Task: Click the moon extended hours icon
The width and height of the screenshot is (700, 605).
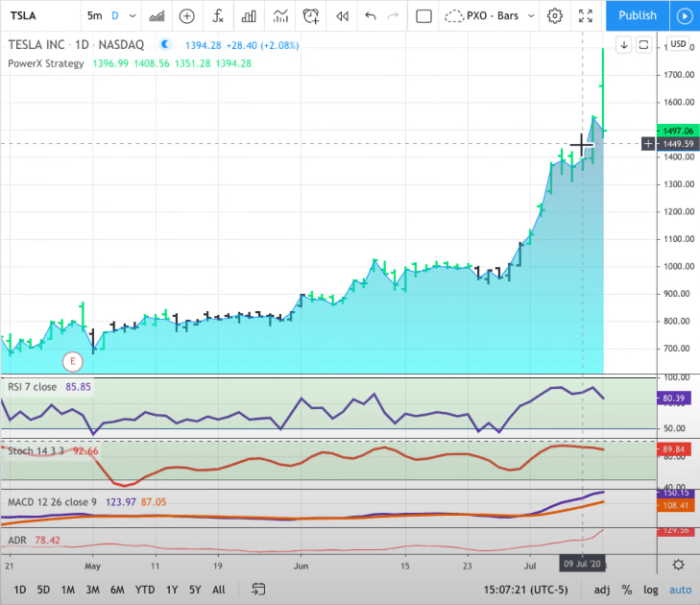Action: pos(165,44)
